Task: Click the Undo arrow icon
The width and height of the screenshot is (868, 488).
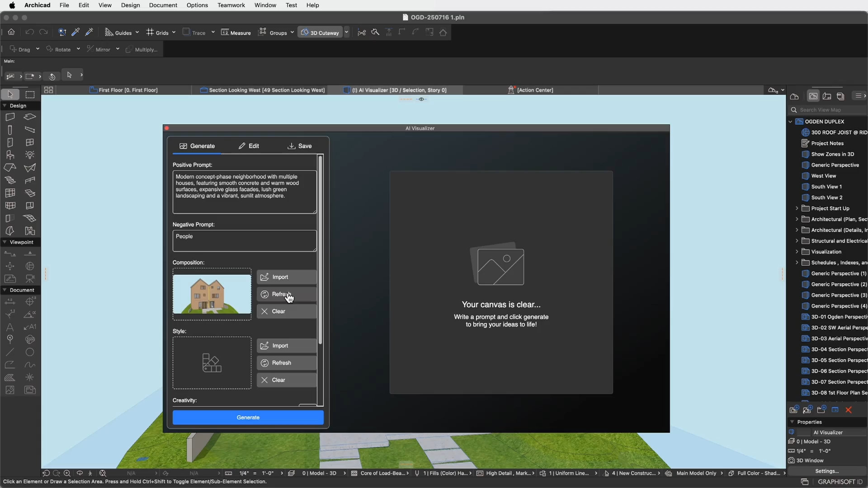Action: (29, 32)
